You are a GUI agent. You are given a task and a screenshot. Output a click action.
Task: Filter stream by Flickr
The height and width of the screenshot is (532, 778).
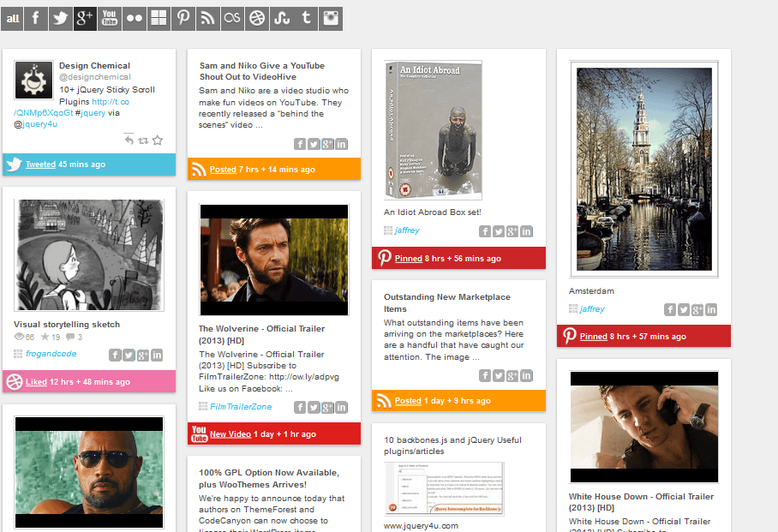point(134,19)
